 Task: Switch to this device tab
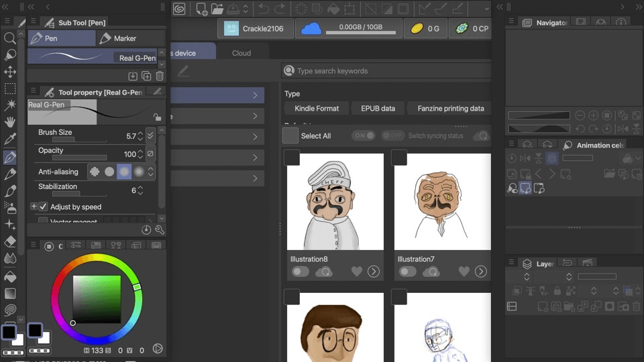click(x=193, y=52)
